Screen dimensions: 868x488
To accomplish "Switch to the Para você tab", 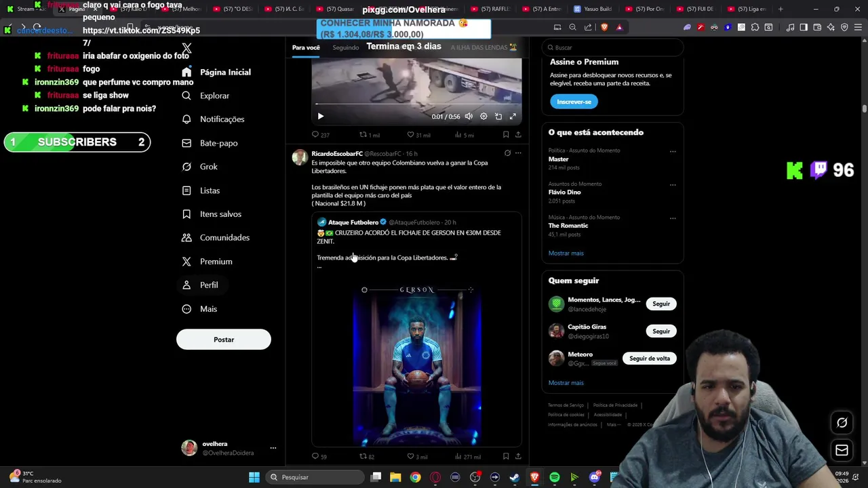I will [306, 47].
